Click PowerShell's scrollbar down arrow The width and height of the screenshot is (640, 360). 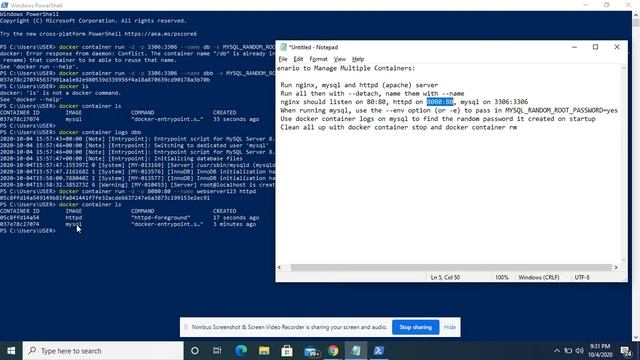(636, 337)
